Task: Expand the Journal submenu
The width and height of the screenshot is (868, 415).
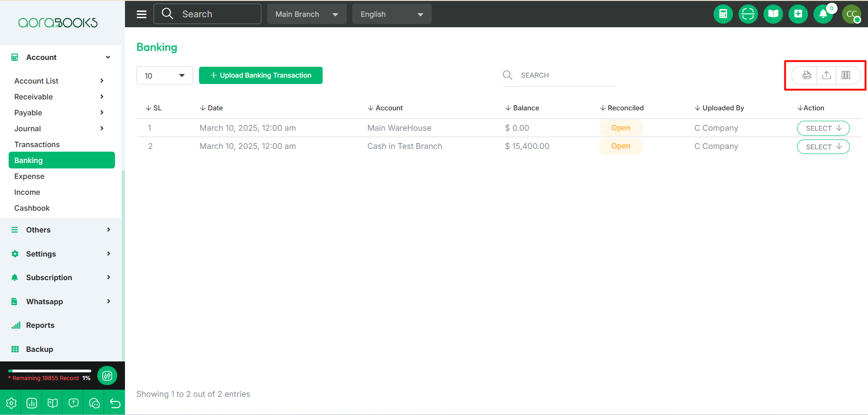Action: coord(59,128)
